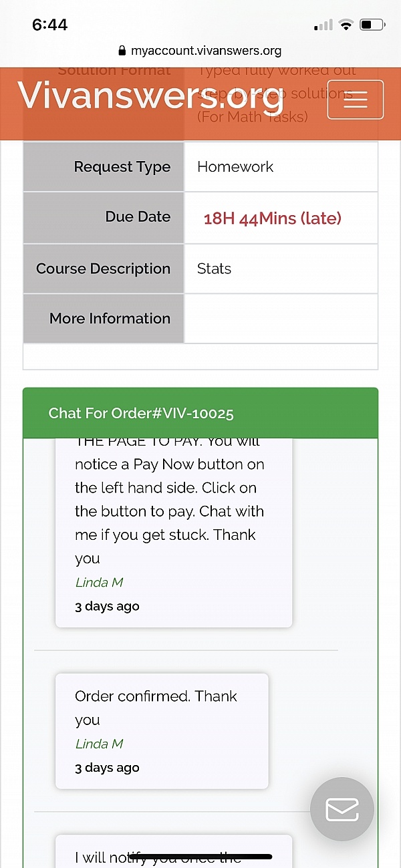Tap the Due Date label cell
Screen dimensions: 401x868
[x=104, y=217]
